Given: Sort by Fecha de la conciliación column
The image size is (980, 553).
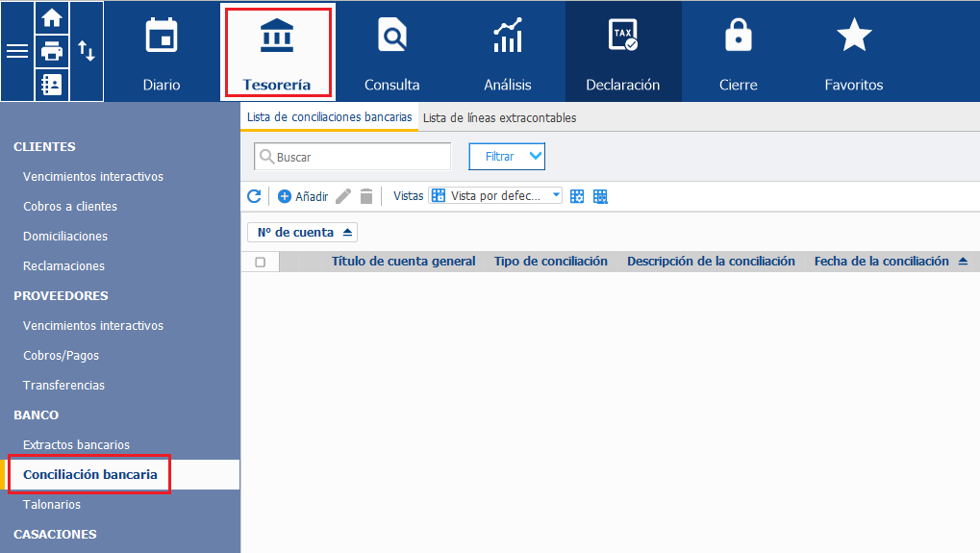Looking at the screenshot, I should [x=881, y=262].
